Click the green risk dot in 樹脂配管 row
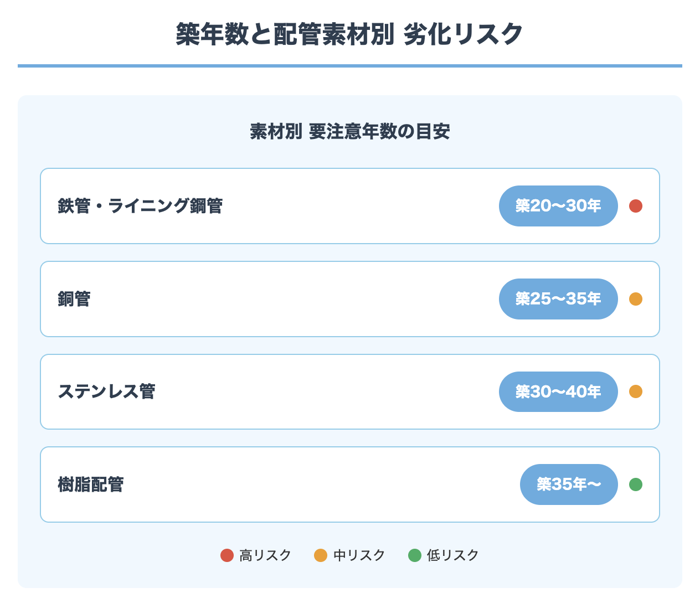This screenshot has height=598, width=700. tap(636, 484)
